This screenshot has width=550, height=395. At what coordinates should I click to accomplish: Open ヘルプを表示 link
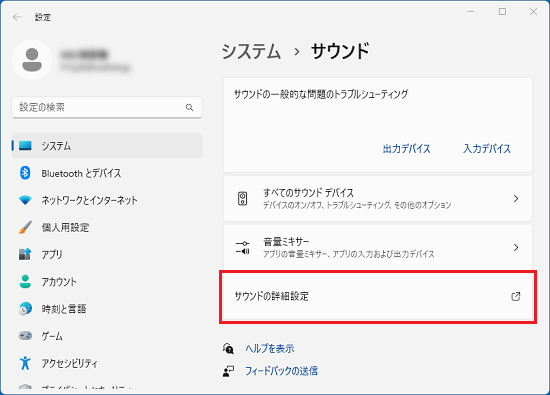click(270, 348)
